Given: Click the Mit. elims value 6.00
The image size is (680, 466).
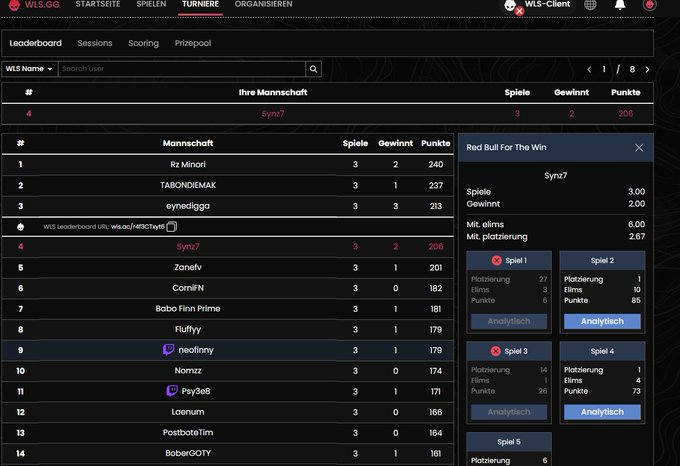Looking at the screenshot, I should (636, 225).
